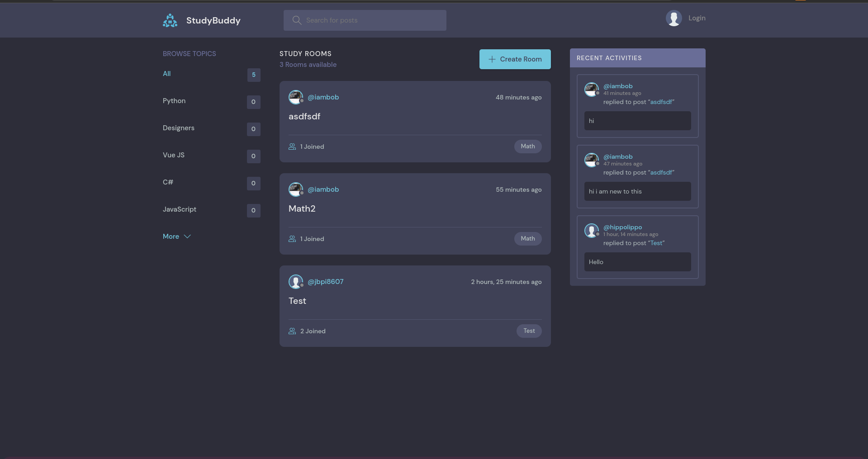Open @iambob profile on Math2 room

(x=323, y=189)
